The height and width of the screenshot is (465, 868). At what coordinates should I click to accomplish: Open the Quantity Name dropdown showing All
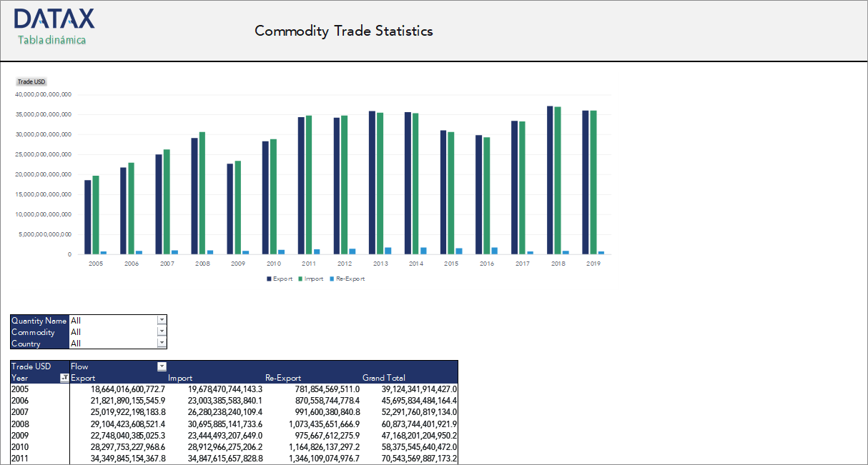[x=161, y=319]
